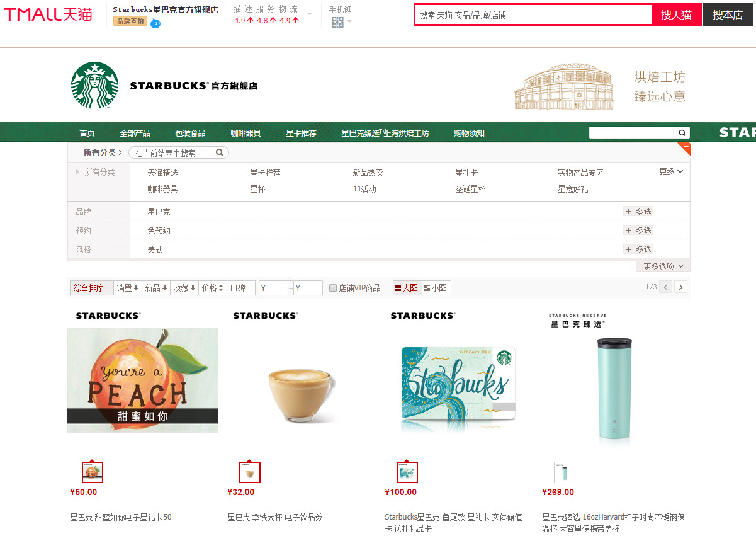Click the store search magnifier icon
The height and width of the screenshot is (543, 756).
682,133
